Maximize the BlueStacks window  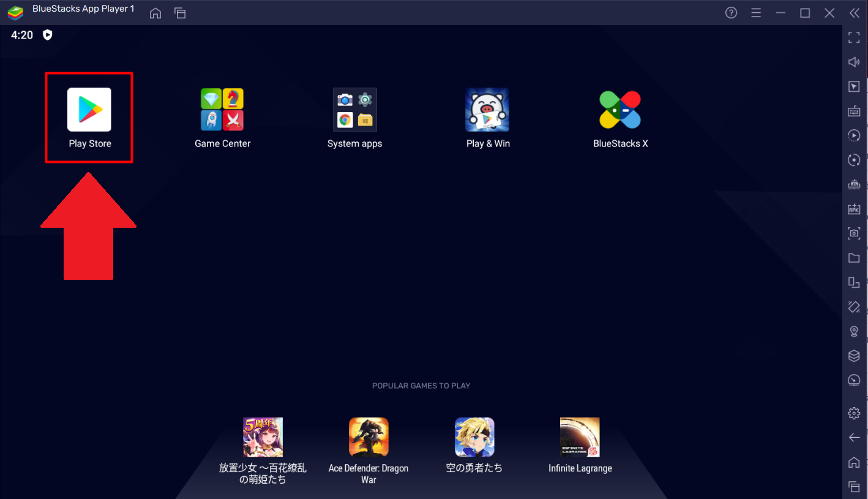[805, 13]
